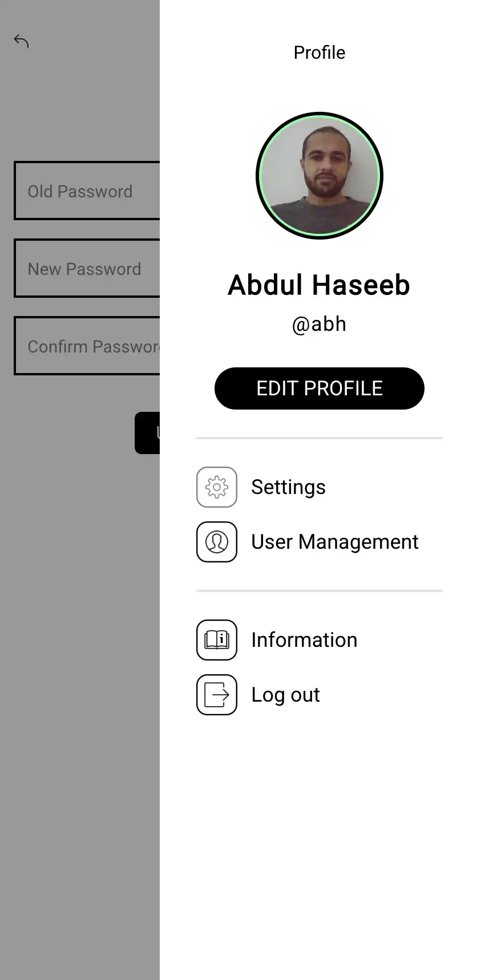Click the Settings gear icon
The image size is (477, 980).
[217, 487]
